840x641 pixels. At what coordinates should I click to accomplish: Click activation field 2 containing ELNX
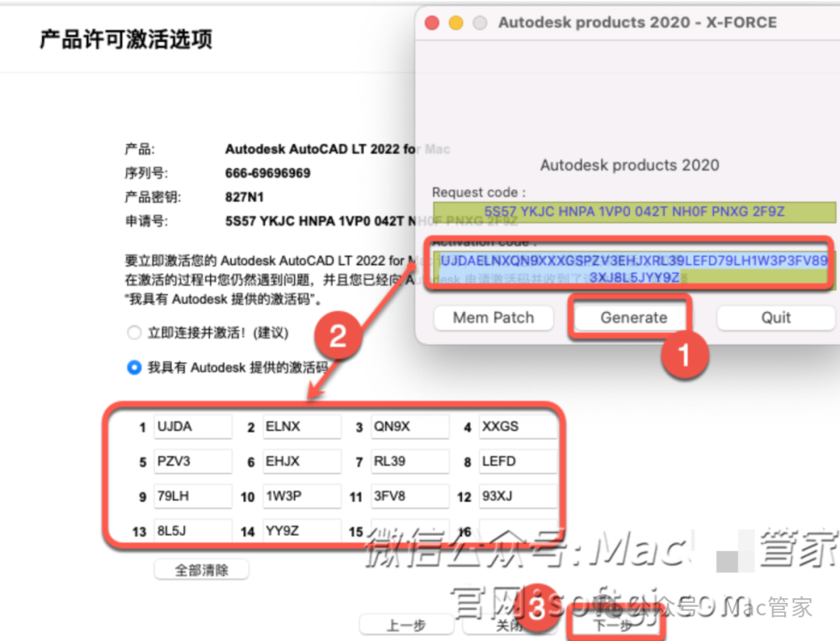click(x=302, y=426)
